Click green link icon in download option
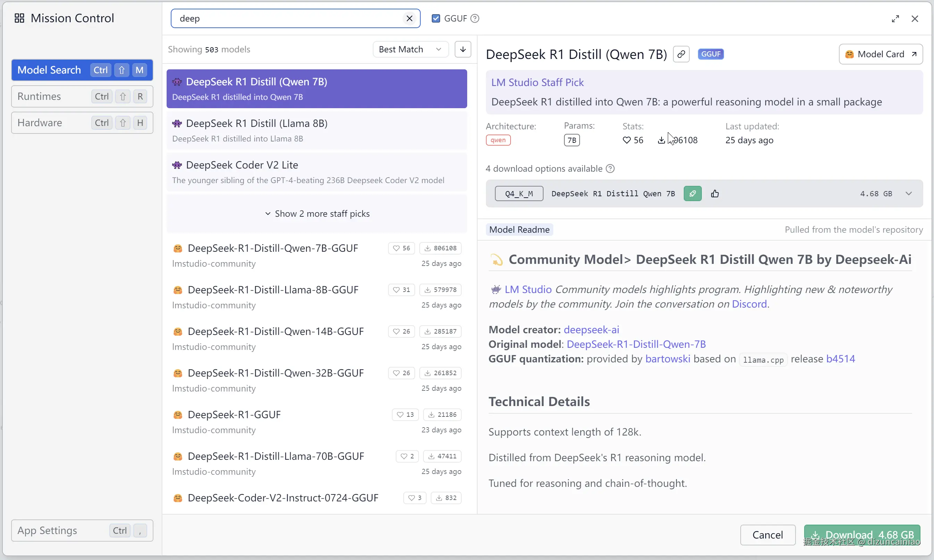934x560 pixels. [692, 193]
